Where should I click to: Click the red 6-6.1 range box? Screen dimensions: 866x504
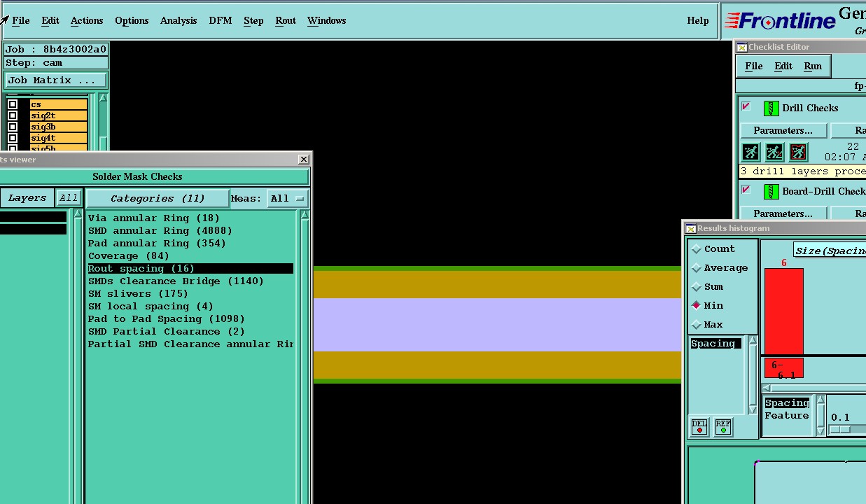(x=784, y=368)
